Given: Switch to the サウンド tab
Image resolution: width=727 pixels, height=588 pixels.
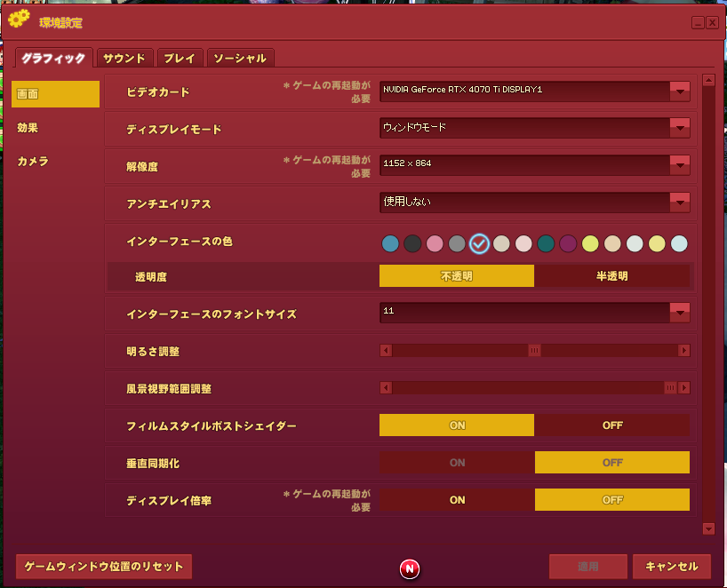Looking at the screenshot, I should pyautogui.click(x=124, y=59).
